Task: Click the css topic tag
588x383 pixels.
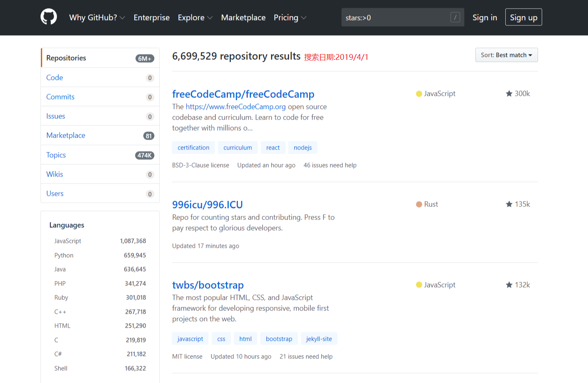Action: tap(221, 339)
